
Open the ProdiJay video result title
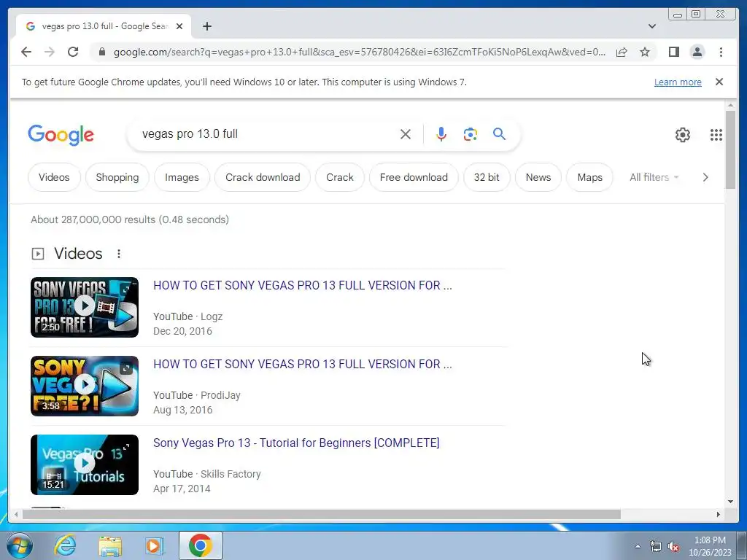pos(303,364)
